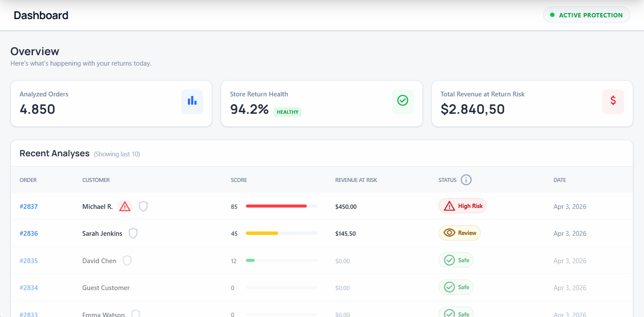Click the red warning icon beside Michael R.

click(125, 206)
